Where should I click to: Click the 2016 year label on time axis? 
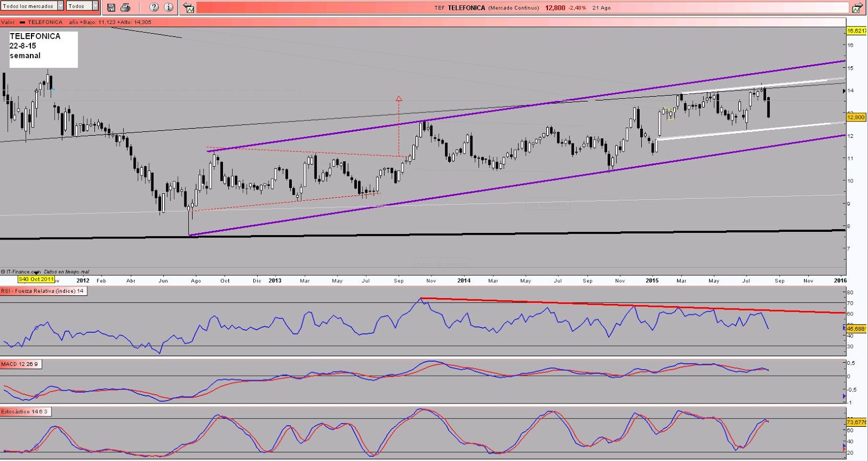840,281
